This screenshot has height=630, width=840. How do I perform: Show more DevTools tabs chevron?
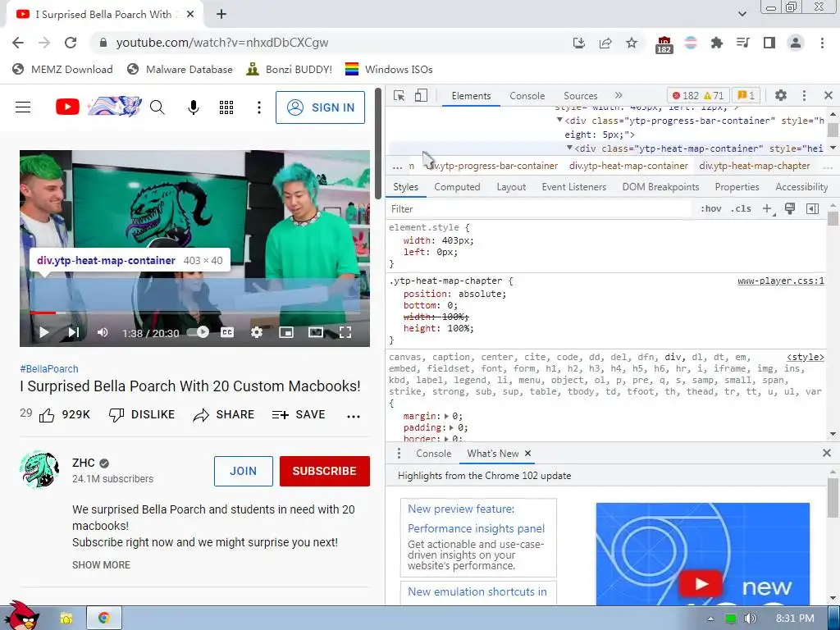coord(619,95)
